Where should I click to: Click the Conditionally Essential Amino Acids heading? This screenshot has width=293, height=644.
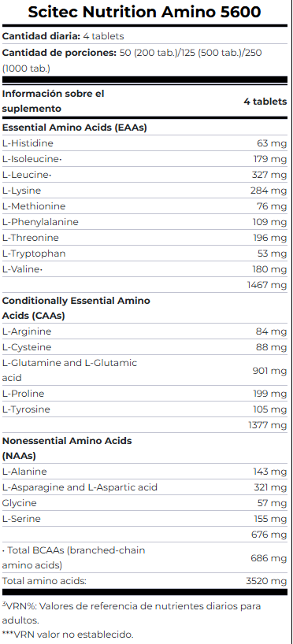point(76,308)
